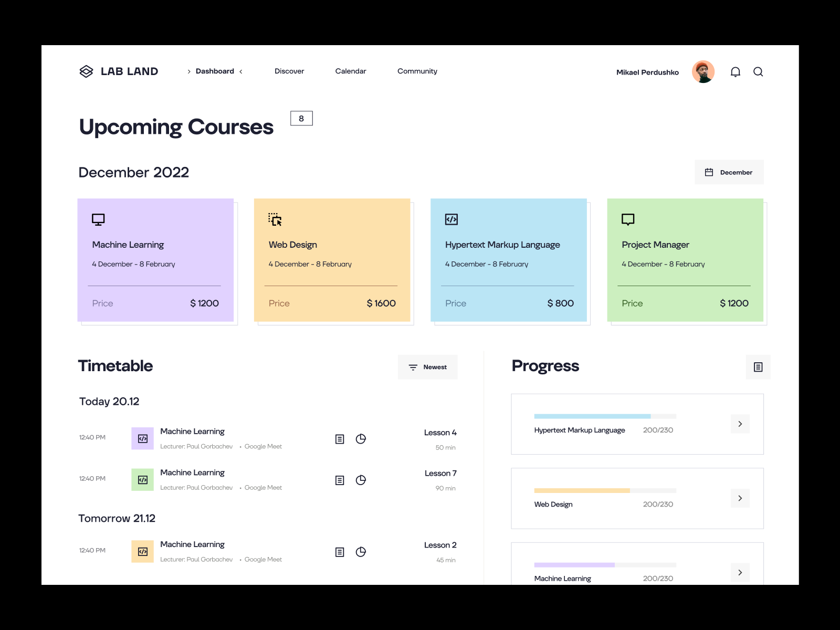Image resolution: width=840 pixels, height=630 pixels.
Task: Switch to the Discover section
Action: 289,71
